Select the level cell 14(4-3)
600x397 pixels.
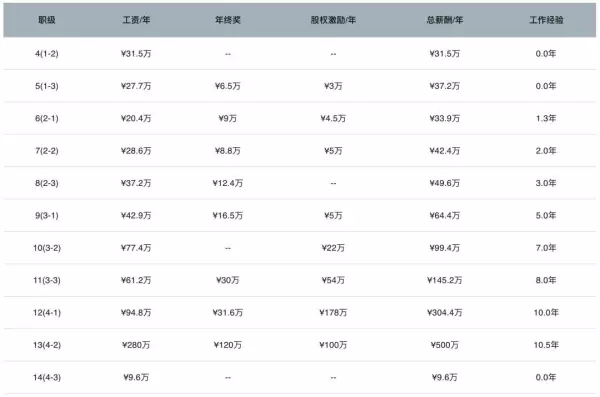[x=47, y=377]
